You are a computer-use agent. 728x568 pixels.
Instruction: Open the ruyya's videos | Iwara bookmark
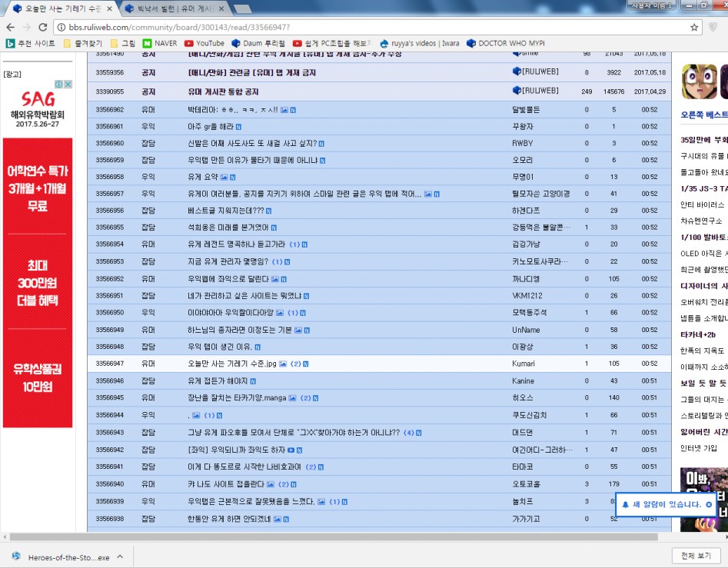click(x=427, y=44)
